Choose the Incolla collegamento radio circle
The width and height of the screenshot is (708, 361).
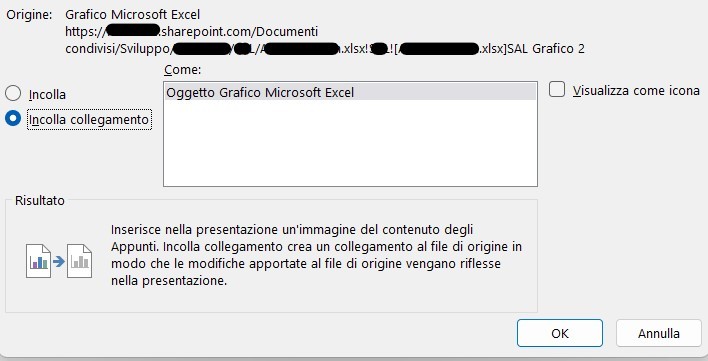[13, 118]
